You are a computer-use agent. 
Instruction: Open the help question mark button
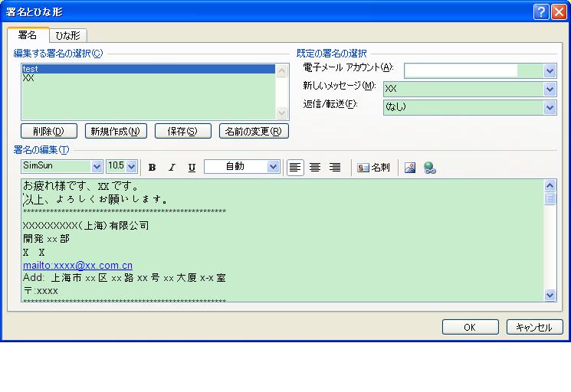541,12
